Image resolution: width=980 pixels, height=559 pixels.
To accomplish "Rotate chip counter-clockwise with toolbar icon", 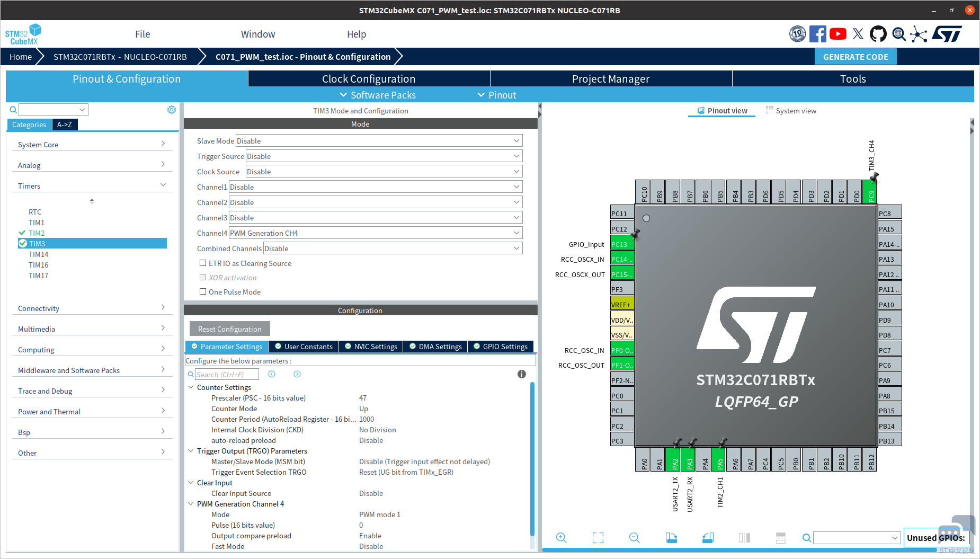I will (x=708, y=538).
